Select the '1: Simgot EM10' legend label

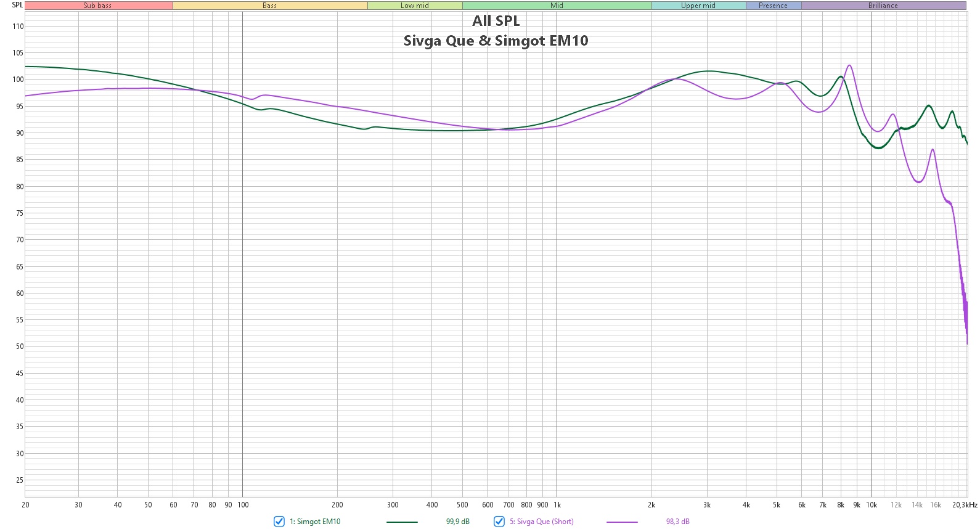coord(315,522)
